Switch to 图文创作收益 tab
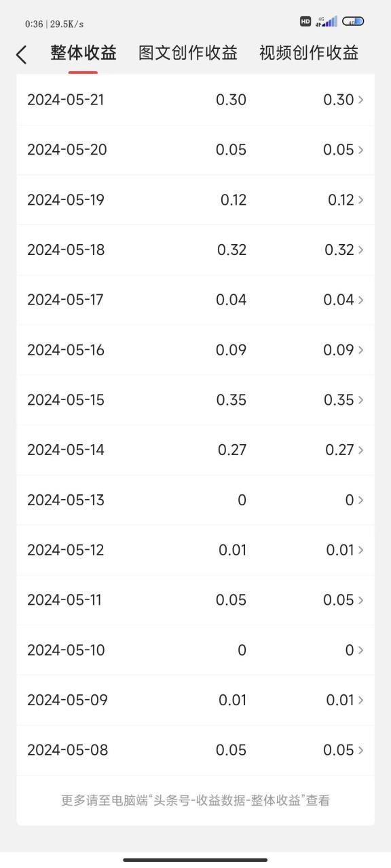This screenshot has height=868, width=391. [x=188, y=53]
